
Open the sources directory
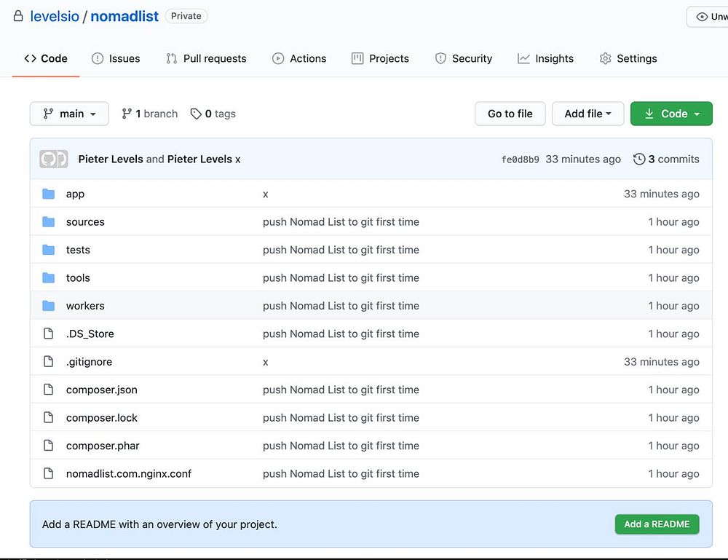(85, 222)
